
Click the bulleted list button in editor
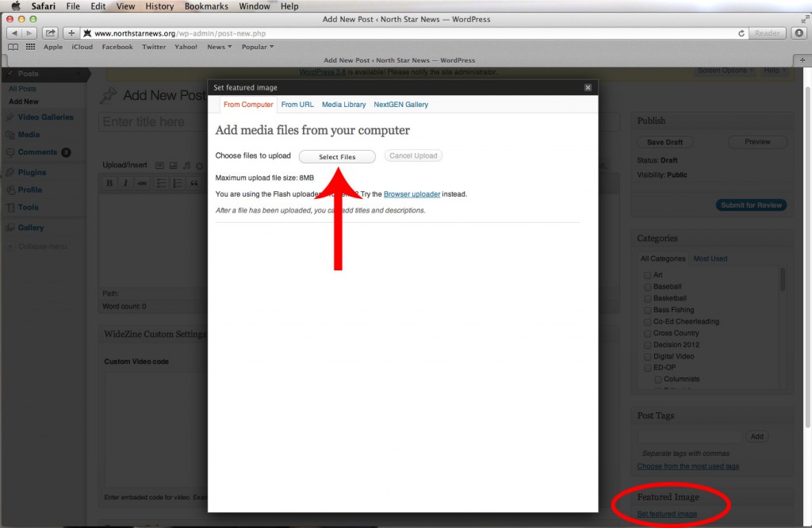click(x=161, y=183)
